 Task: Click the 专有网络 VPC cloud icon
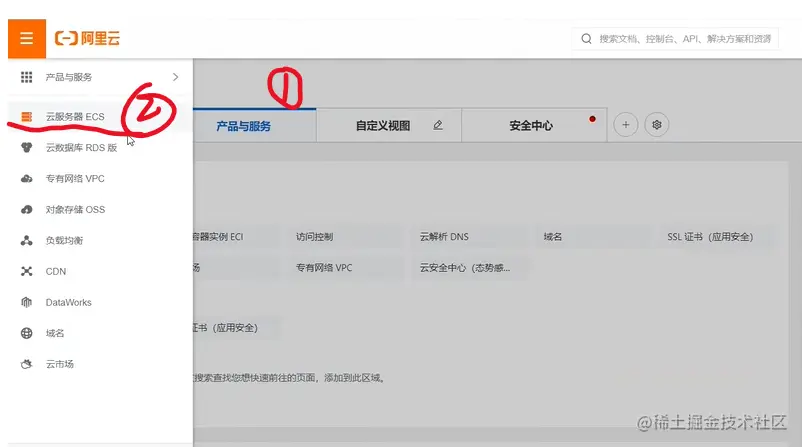[x=26, y=178]
